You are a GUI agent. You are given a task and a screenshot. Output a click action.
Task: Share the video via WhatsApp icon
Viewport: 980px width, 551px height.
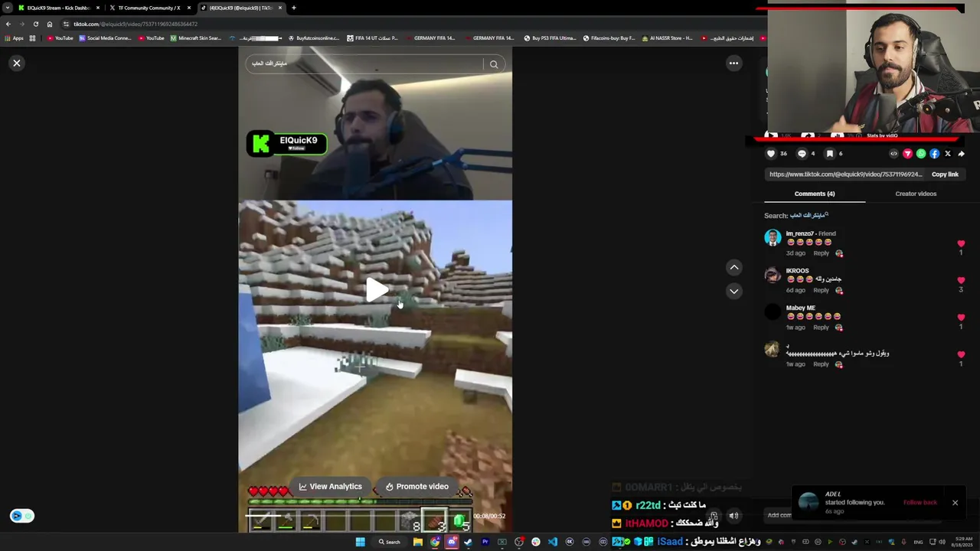tap(921, 154)
